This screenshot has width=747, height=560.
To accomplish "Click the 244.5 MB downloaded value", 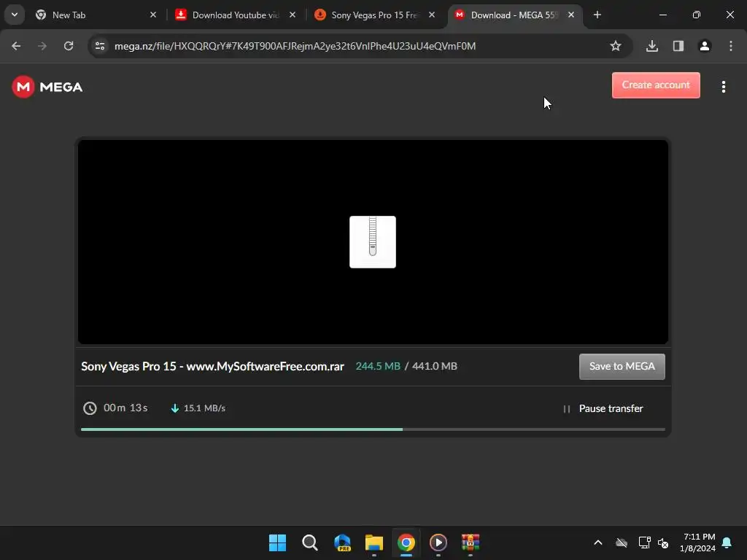I will [378, 366].
